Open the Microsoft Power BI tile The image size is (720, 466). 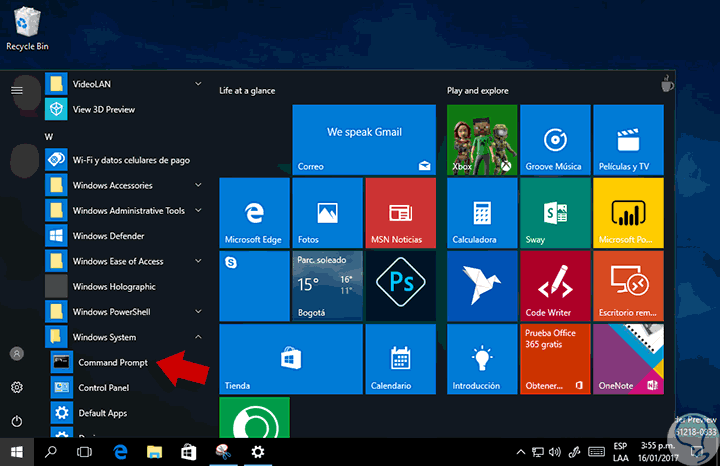click(x=628, y=213)
